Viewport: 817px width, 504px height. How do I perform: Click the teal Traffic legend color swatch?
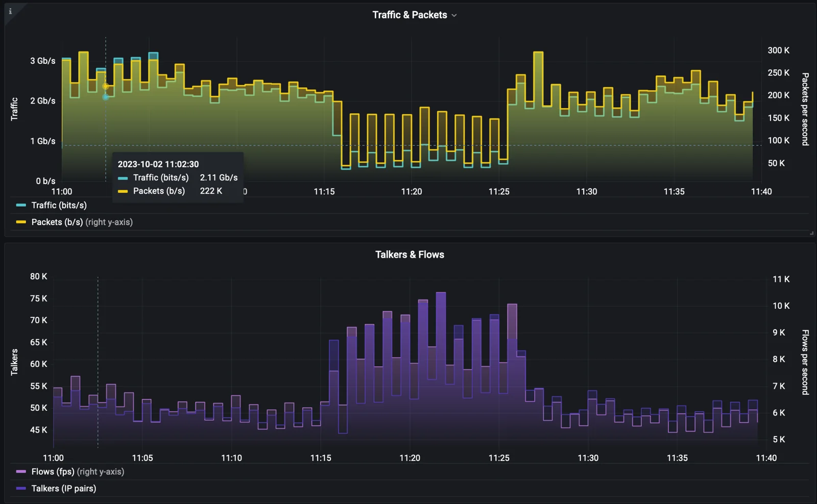coord(21,205)
